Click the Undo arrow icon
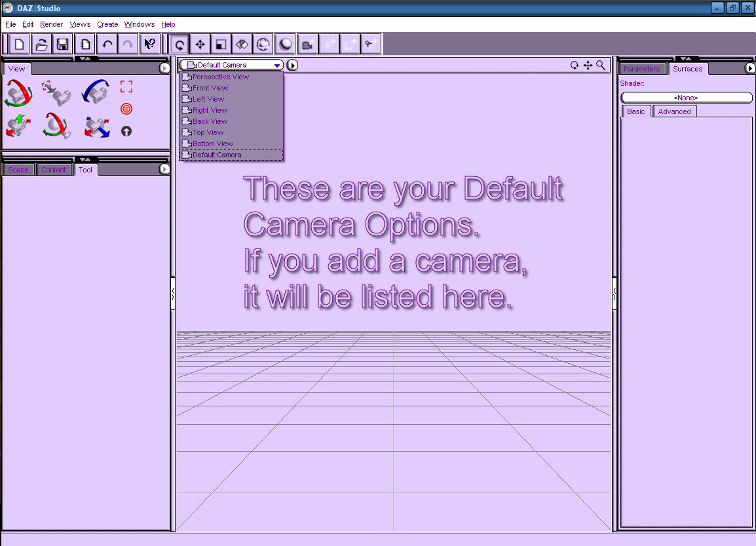The width and height of the screenshot is (756, 546). 107,45
